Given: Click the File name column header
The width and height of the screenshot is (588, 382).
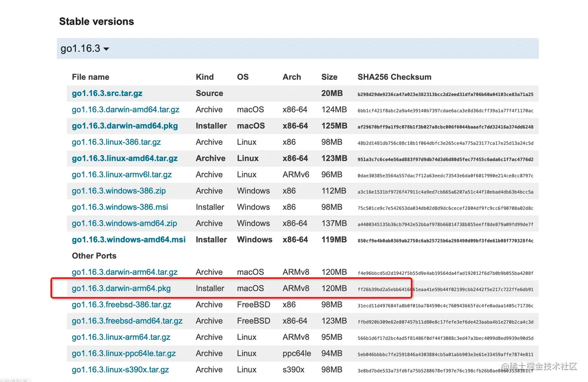Looking at the screenshot, I should click(x=91, y=77).
